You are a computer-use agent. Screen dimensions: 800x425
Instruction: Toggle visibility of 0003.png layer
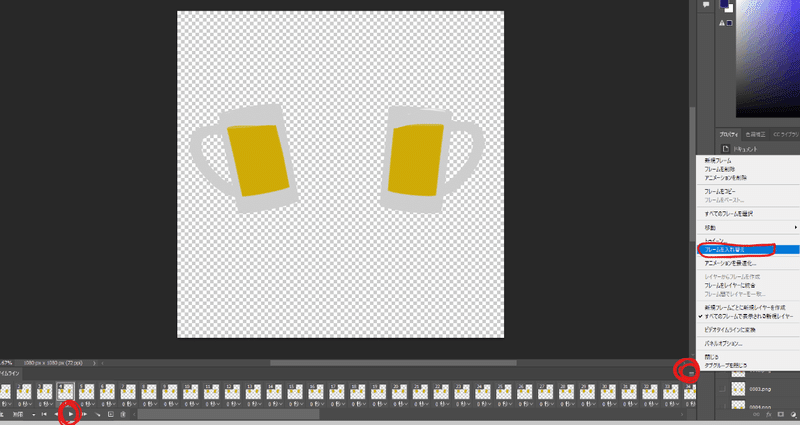pos(722,389)
